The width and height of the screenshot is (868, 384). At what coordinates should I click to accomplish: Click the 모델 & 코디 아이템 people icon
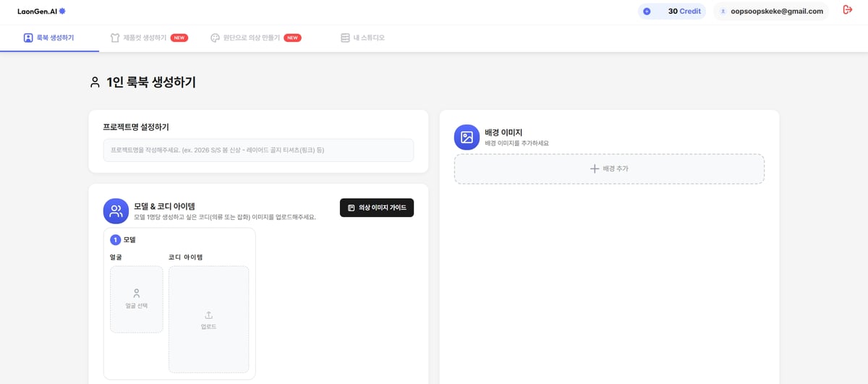[116, 211]
